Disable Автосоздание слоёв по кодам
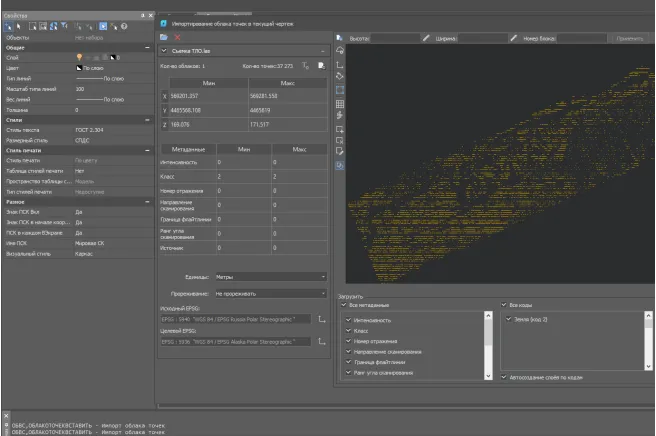This screenshot has width=656, height=436. pos(503,377)
